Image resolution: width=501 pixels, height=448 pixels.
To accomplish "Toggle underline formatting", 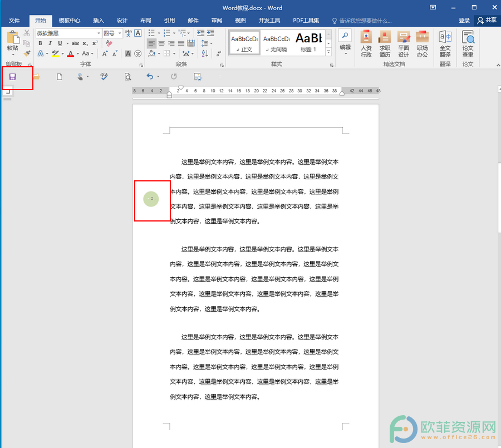I will [60, 43].
